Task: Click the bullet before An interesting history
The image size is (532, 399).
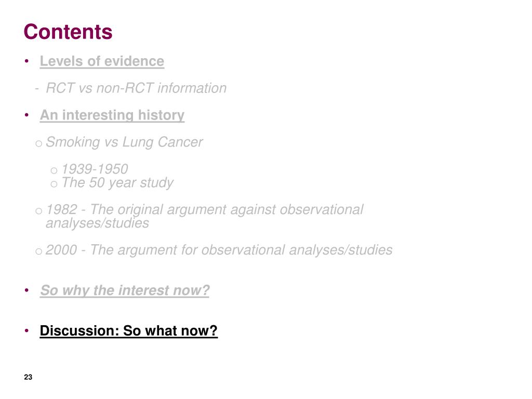Action: point(27,115)
